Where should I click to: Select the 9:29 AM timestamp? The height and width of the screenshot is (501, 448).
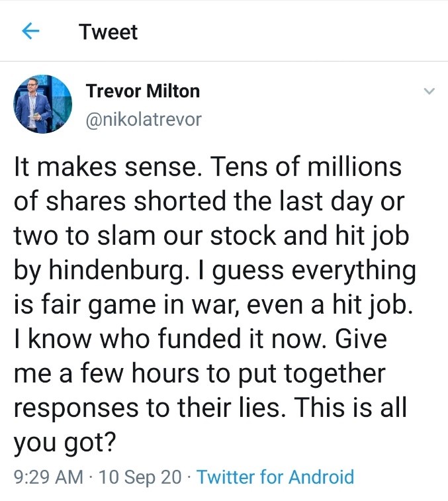[x=48, y=477]
